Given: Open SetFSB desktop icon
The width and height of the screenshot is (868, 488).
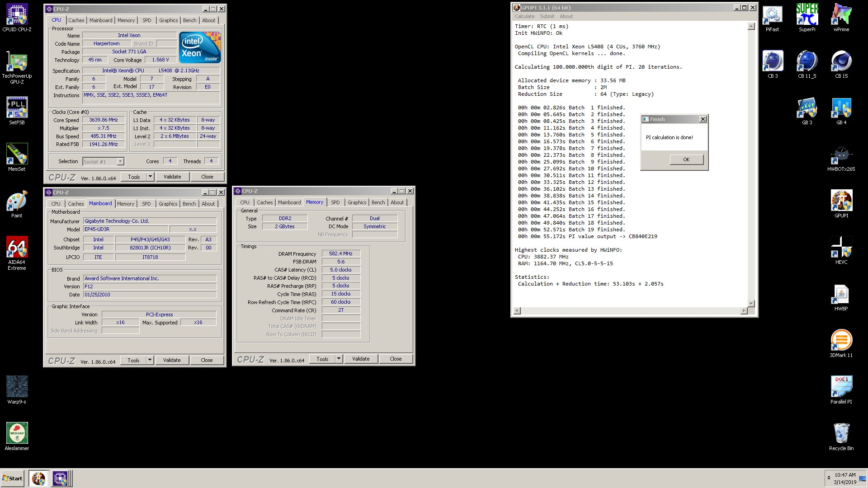Looking at the screenshot, I should (17, 111).
